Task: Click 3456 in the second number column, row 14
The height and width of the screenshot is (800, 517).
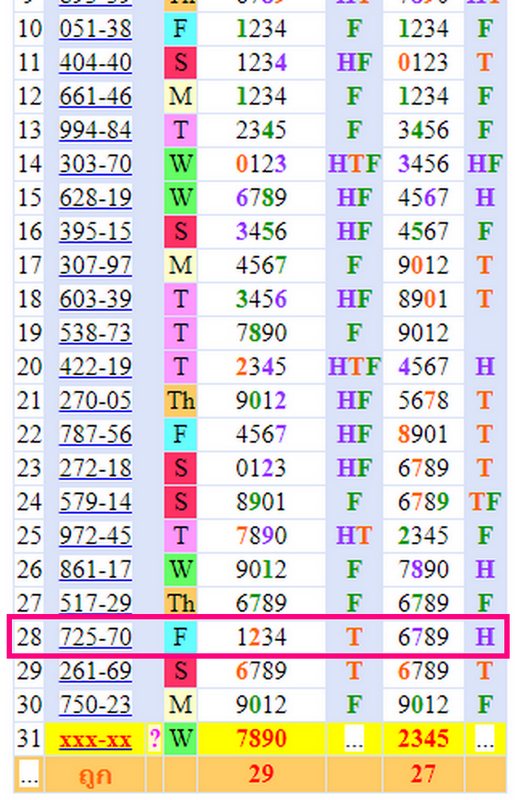Action: tap(423, 164)
